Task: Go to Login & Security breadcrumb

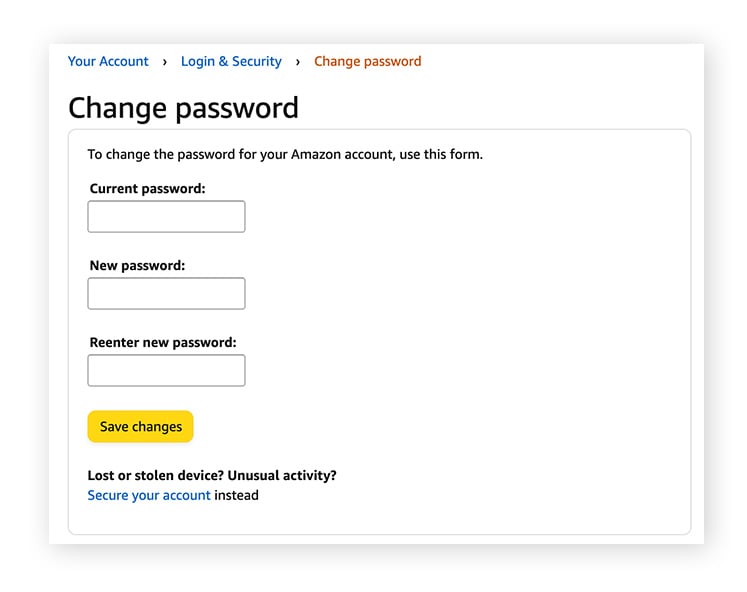Action: coord(231,62)
